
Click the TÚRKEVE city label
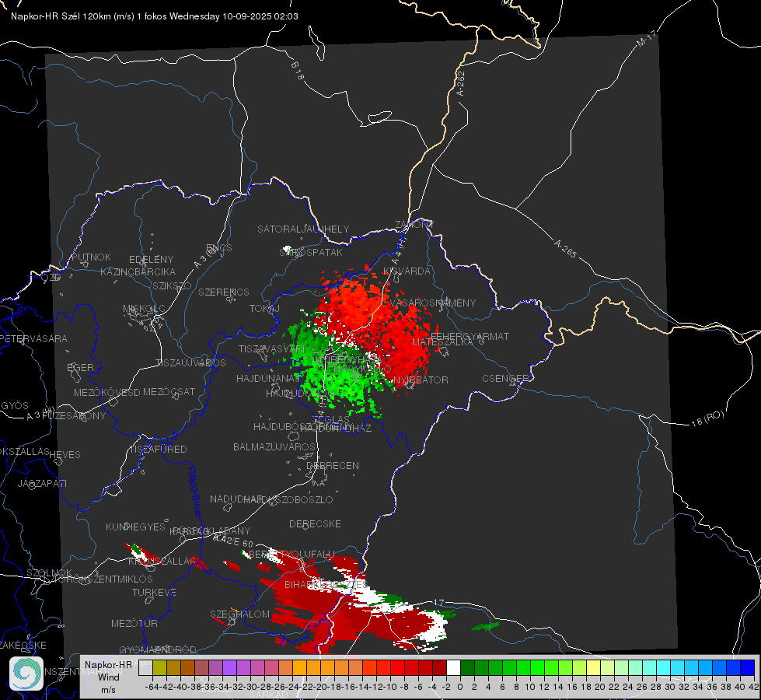[155, 593]
